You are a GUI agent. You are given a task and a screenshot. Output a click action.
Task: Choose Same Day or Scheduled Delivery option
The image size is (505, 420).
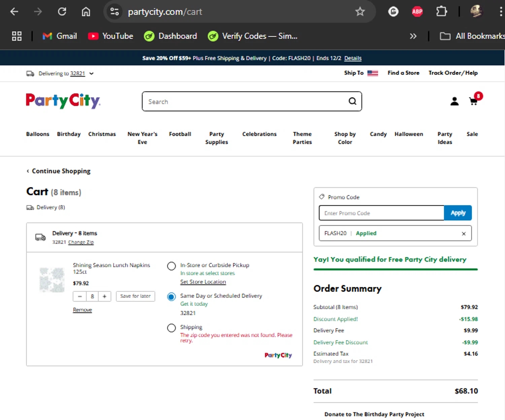click(x=171, y=297)
